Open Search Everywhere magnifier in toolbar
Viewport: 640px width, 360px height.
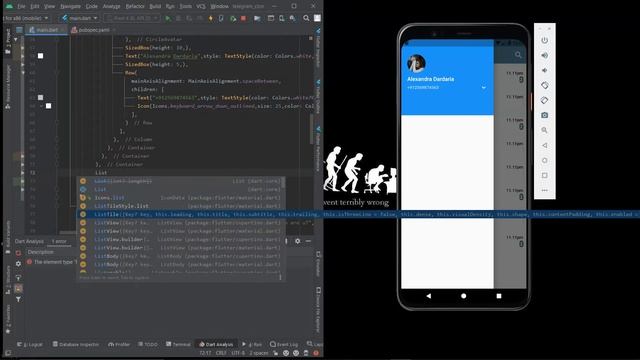[x=306, y=18]
